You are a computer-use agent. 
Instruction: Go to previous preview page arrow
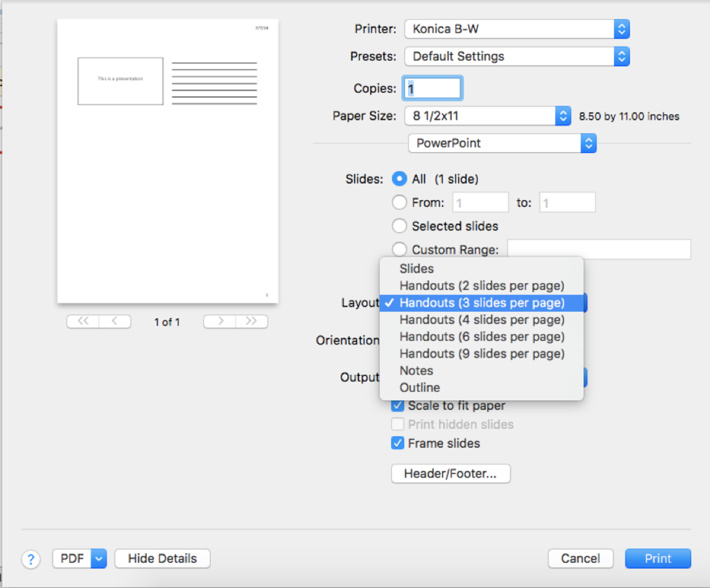click(115, 321)
